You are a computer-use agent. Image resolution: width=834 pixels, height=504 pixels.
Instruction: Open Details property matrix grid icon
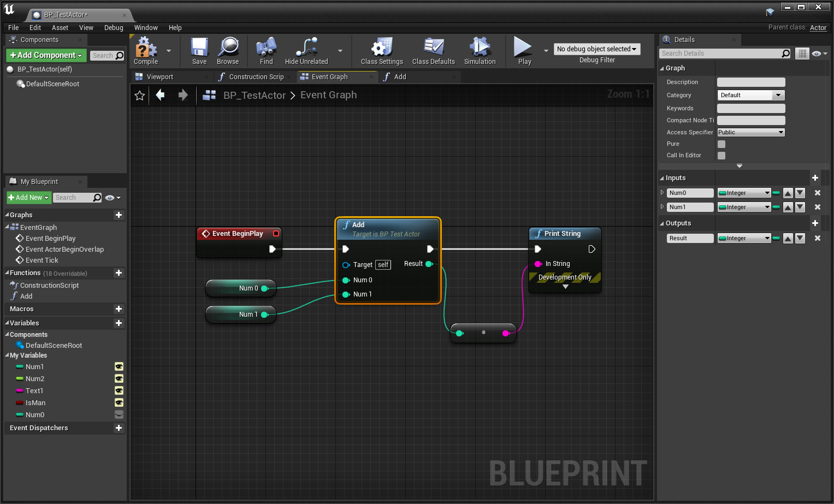pyautogui.click(x=802, y=54)
